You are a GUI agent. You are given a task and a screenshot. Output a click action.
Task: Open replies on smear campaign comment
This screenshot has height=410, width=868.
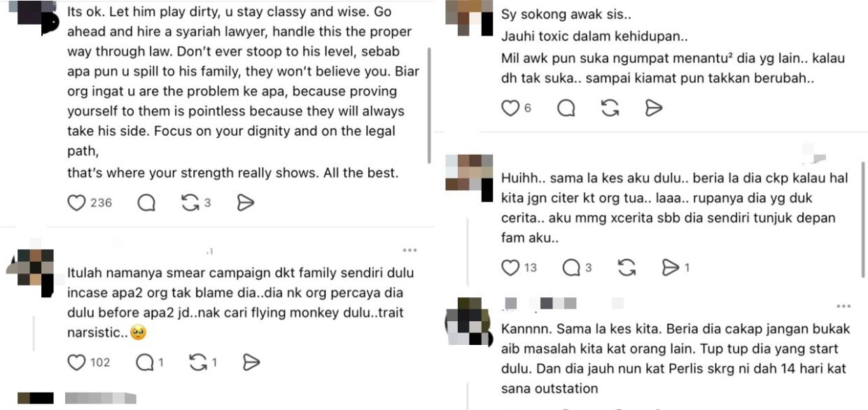pos(145,362)
